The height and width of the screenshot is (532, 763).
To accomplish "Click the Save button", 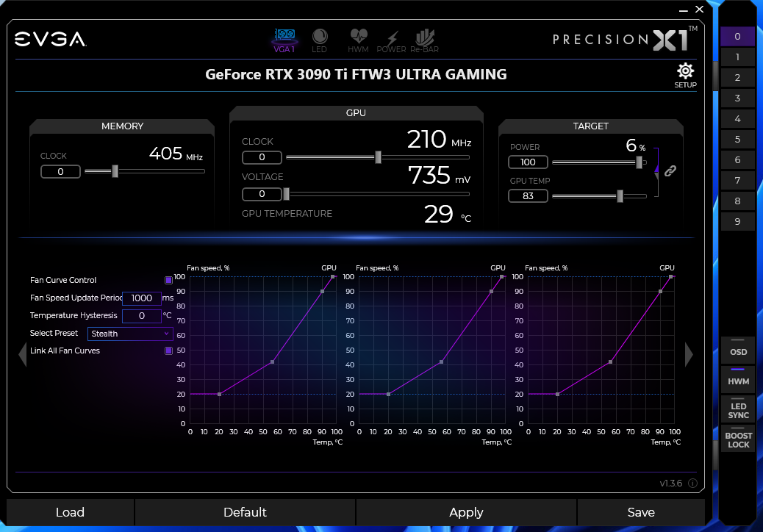I will point(641,512).
